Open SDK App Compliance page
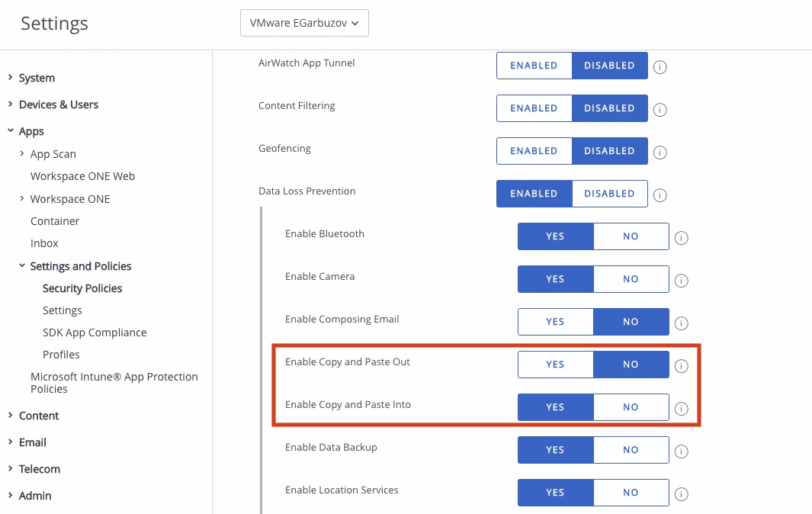Viewport: 812px width, 514px height. (x=95, y=332)
